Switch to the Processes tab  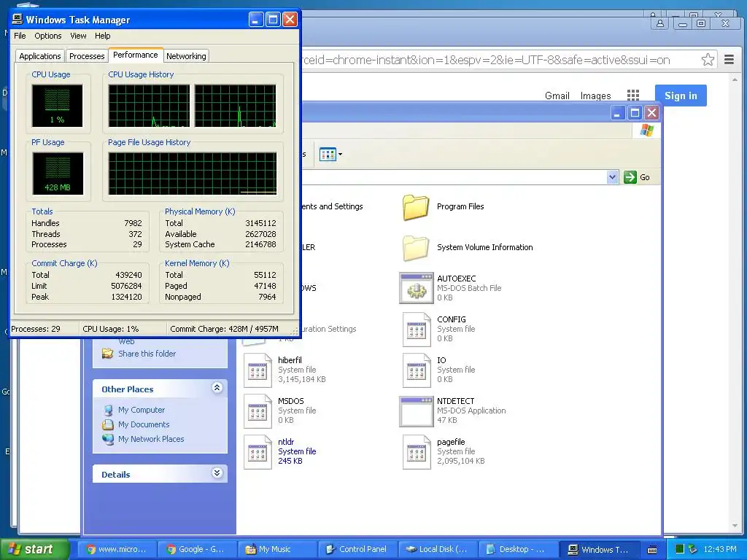pyautogui.click(x=87, y=56)
